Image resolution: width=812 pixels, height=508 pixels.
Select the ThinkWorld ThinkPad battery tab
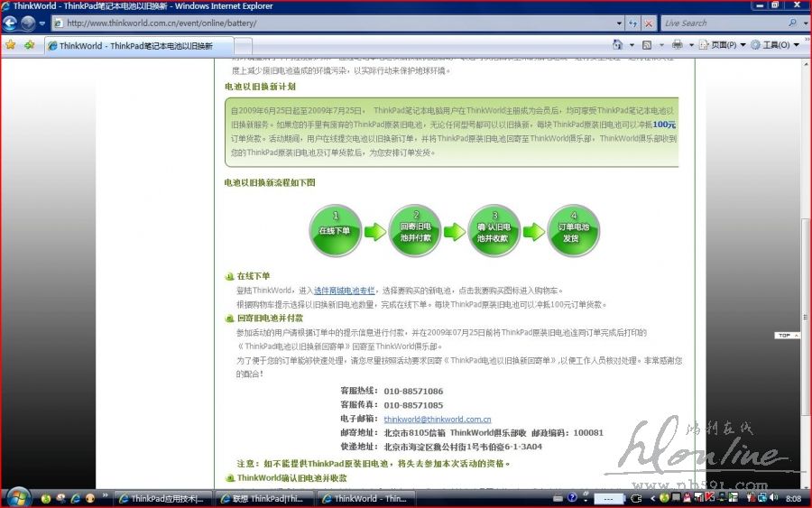(139, 46)
